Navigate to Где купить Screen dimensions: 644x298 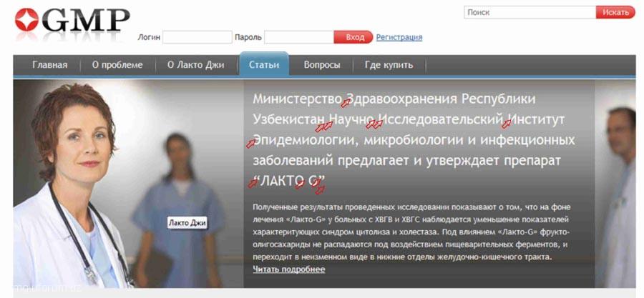coord(389,65)
